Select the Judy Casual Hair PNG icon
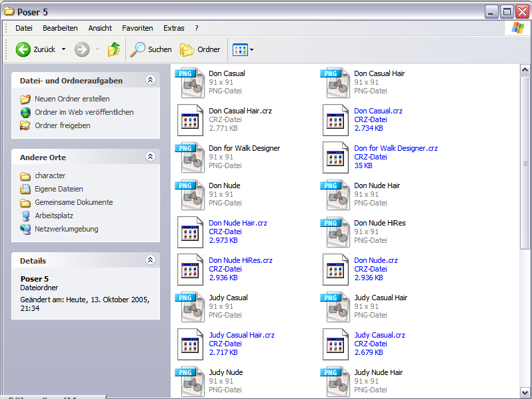532x399 pixels. [x=335, y=307]
